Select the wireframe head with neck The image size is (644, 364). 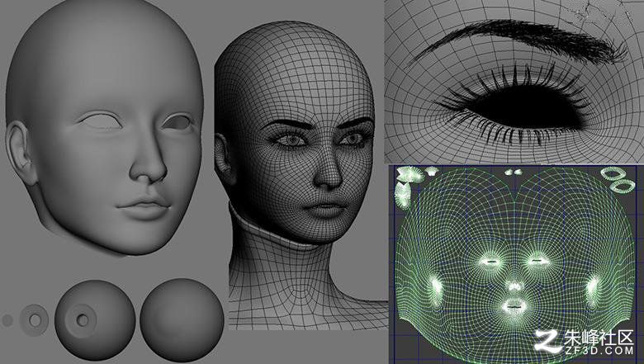click(302, 177)
